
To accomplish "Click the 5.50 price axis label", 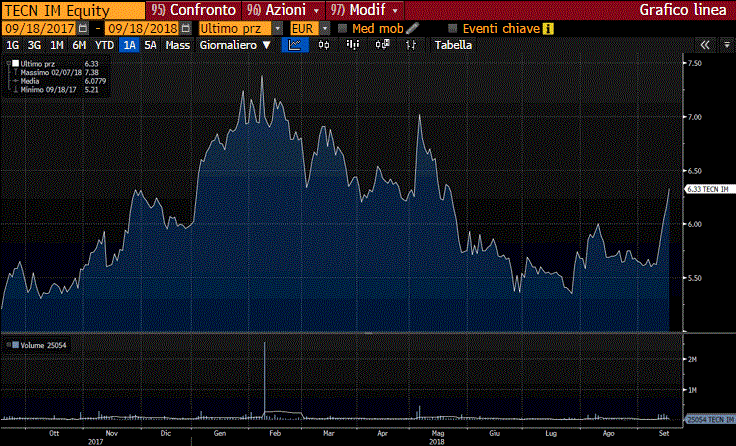I will tap(695, 278).
